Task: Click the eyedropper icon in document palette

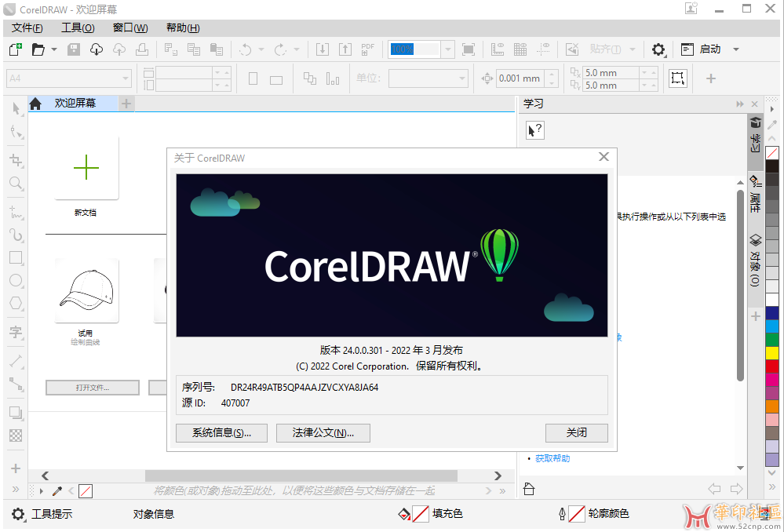Action: (x=57, y=491)
